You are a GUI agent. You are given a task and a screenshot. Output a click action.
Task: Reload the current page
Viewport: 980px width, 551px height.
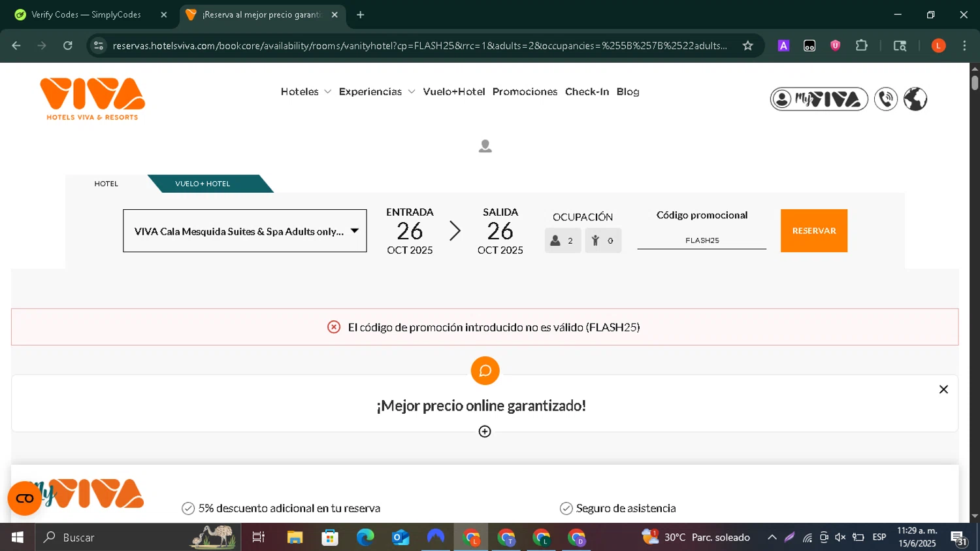pyautogui.click(x=68, y=46)
